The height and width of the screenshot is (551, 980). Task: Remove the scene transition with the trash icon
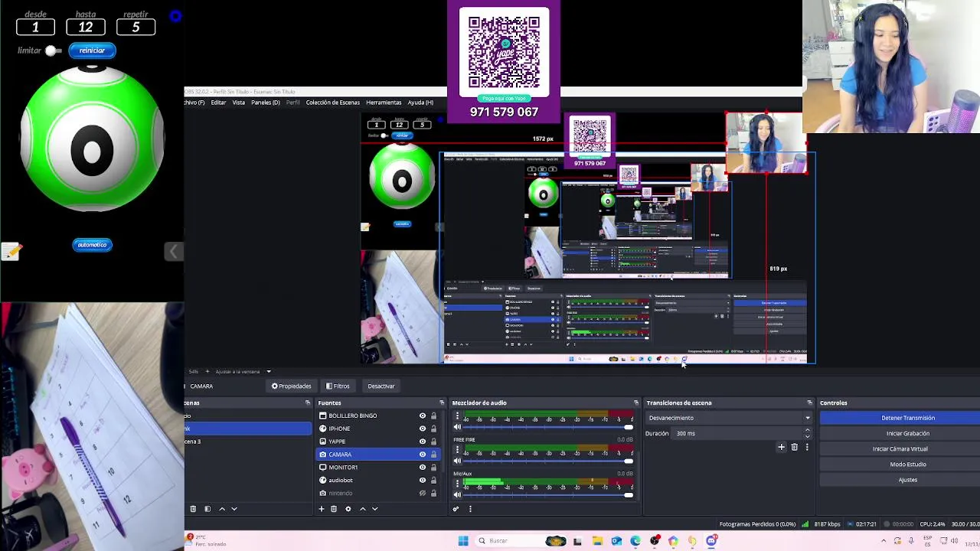pos(794,447)
